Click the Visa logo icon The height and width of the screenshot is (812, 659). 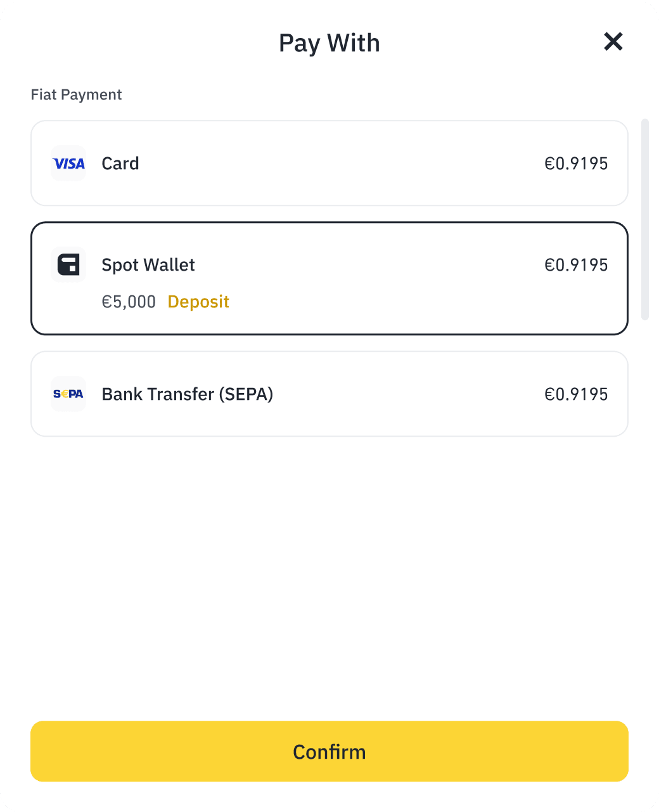[x=68, y=164]
